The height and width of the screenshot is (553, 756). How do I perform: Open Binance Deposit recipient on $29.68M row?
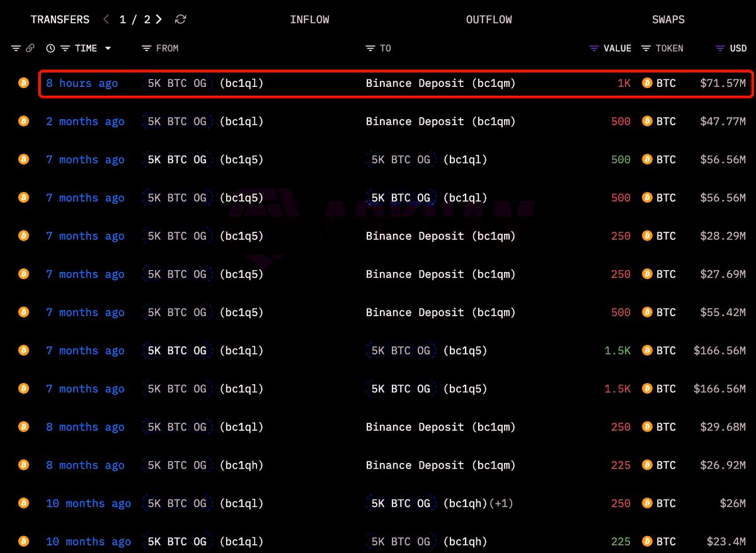pos(441,427)
